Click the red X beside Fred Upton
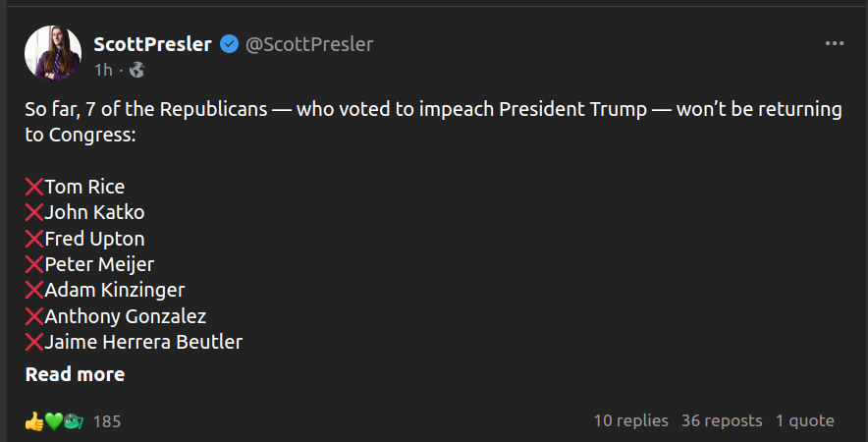The height and width of the screenshot is (442, 868). (34, 239)
